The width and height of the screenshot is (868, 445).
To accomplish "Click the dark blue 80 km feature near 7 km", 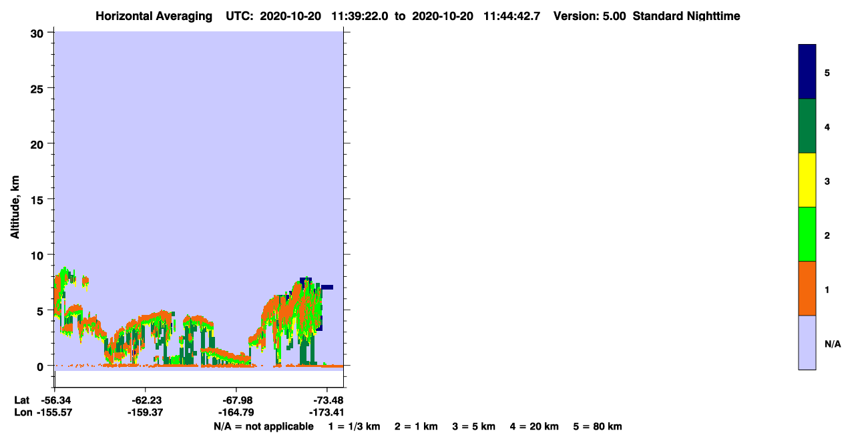I will pyautogui.click(x=327, y=287).
